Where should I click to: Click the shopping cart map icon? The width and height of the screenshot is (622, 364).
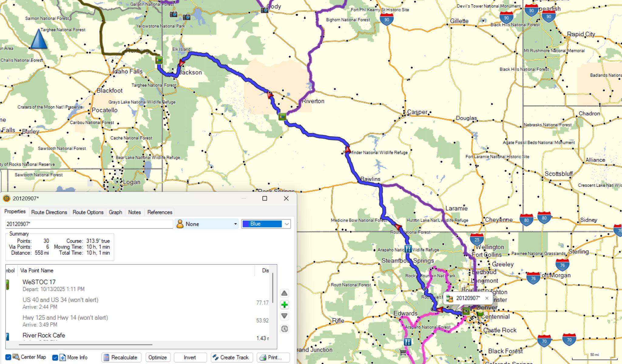click(403, 352)
